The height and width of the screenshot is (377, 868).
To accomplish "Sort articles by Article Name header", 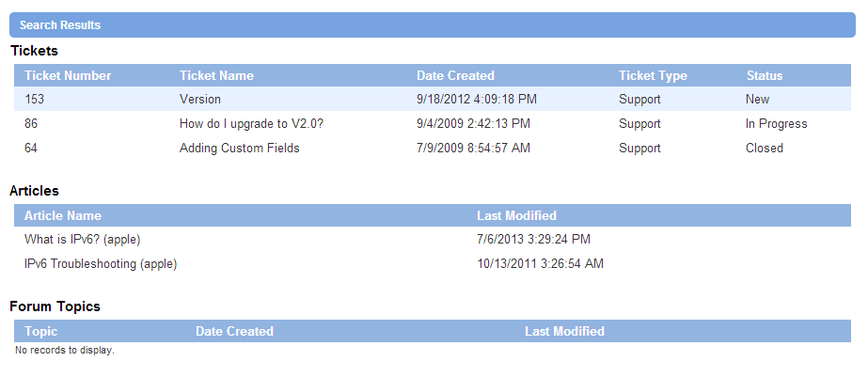I will pos(63,215).
